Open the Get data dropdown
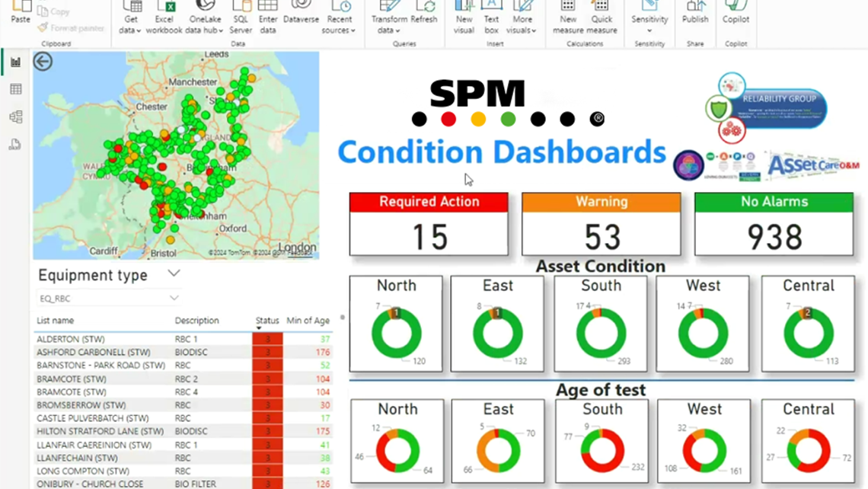Viewport: 868px width, 489px height. [131, 24]
